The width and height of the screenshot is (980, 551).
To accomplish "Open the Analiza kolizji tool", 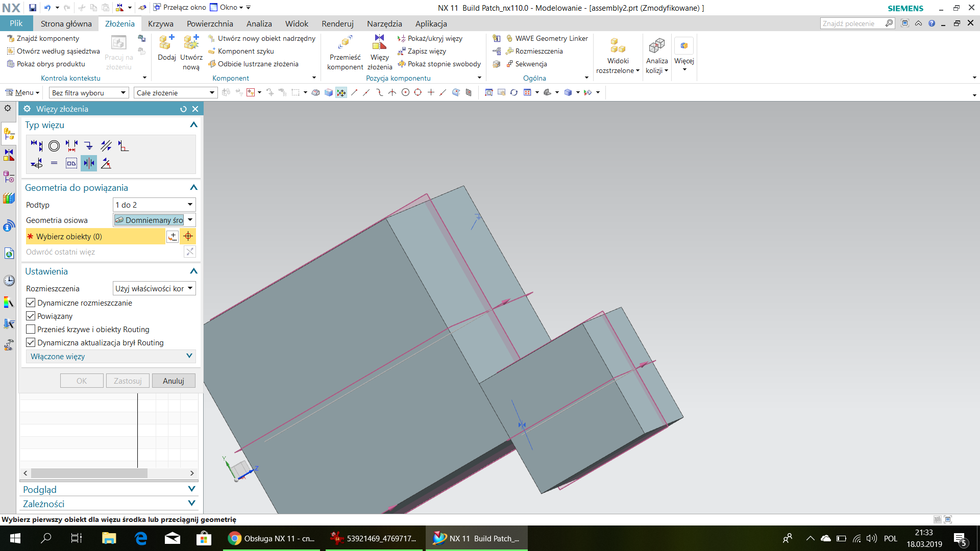I will [x=657, y=55].
